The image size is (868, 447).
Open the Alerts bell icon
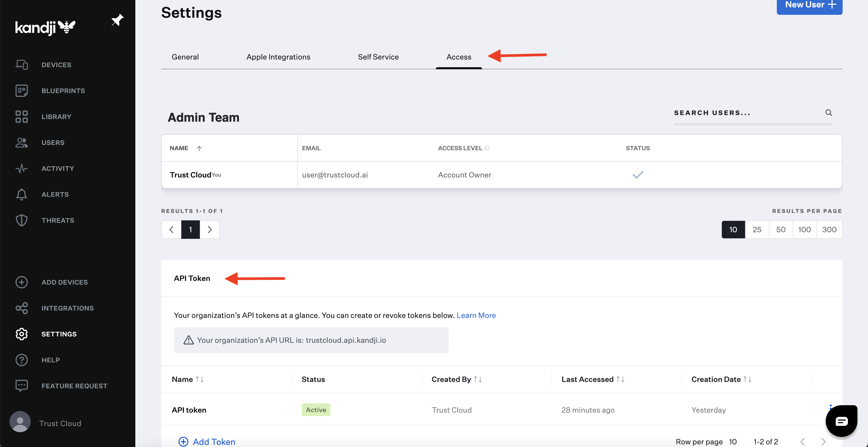tap(22, 194)
